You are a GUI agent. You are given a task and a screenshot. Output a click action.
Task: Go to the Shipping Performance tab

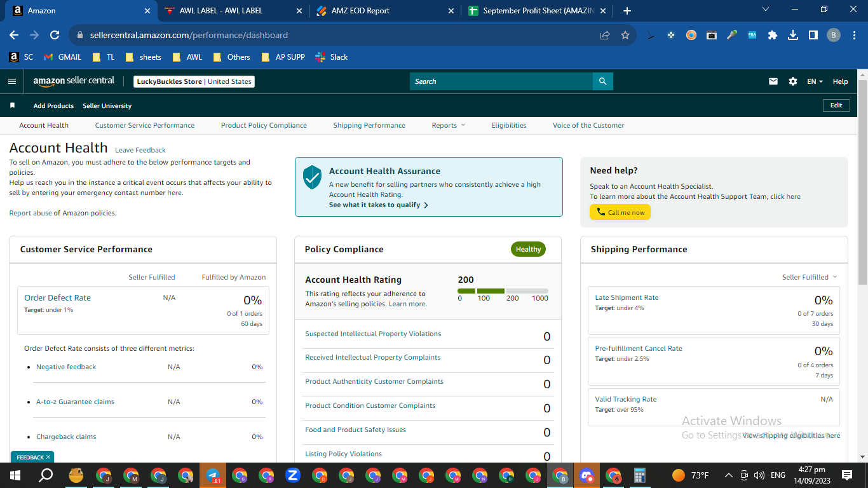[x=369, y=125]
